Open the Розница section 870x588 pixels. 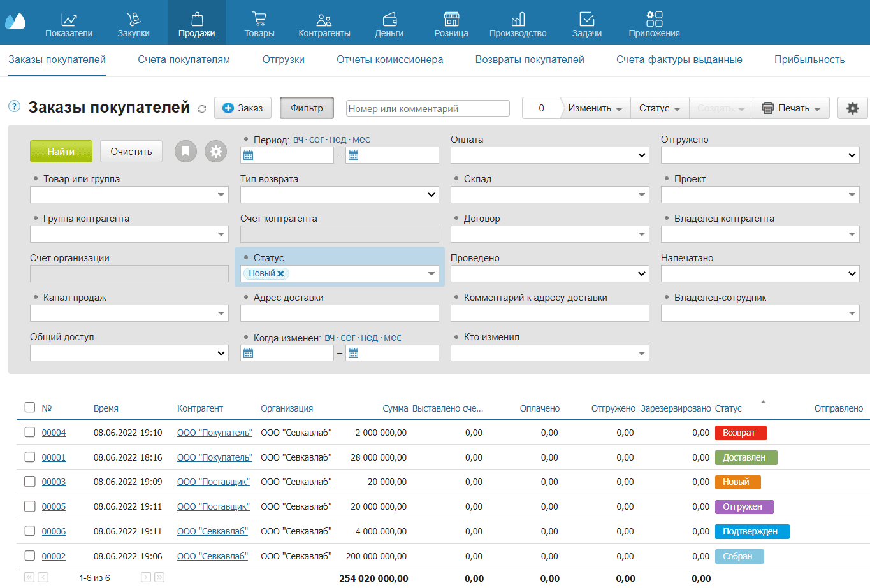point(451,24)
